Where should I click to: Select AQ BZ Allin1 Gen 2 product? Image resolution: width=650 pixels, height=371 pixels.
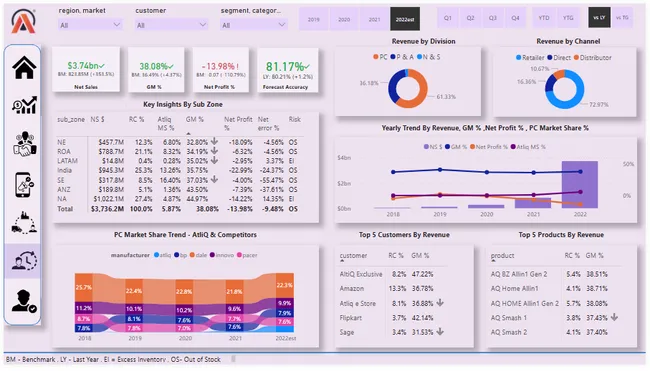pos(555,274)
